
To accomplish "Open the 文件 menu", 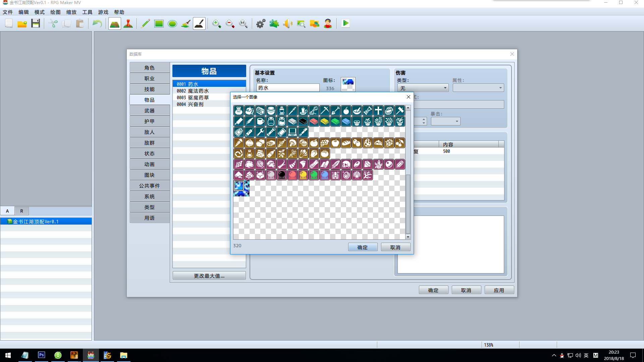I will (x=8, y=12).
